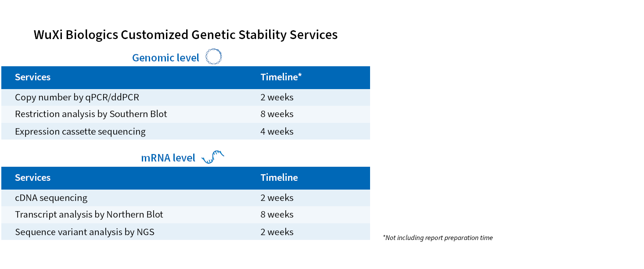Click the Timeline* header in genomic table

tap(281, 77)
